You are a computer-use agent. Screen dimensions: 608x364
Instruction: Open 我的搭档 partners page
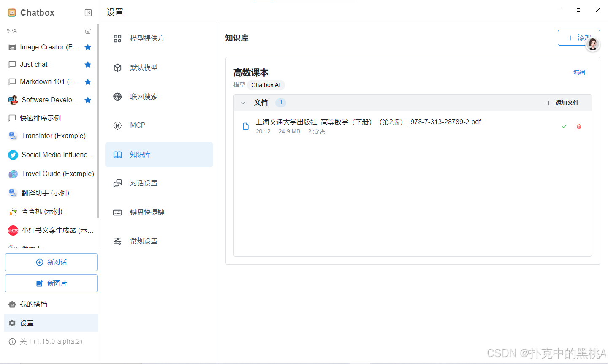(34, 304)
